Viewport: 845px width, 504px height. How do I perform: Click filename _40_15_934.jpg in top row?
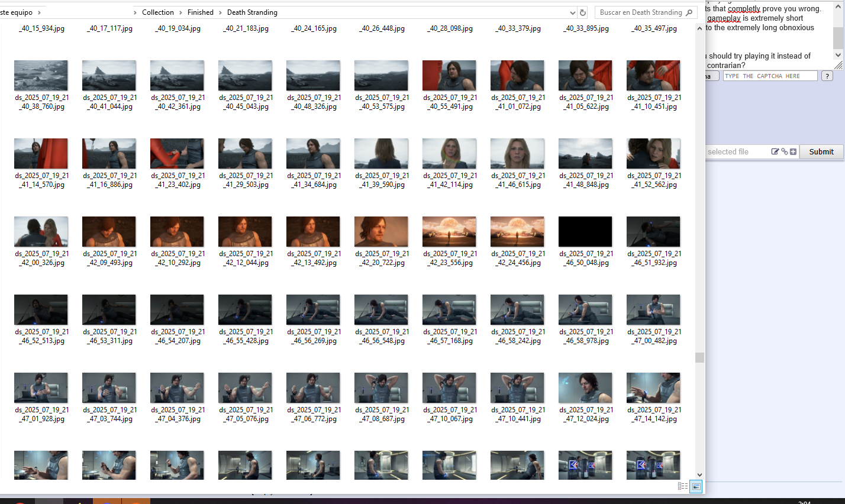41,28
